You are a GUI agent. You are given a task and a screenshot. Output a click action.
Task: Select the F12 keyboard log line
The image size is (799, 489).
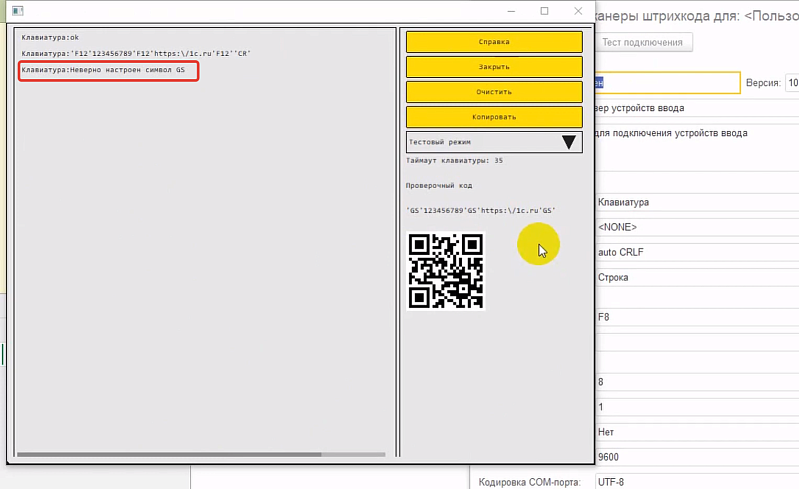136,53
